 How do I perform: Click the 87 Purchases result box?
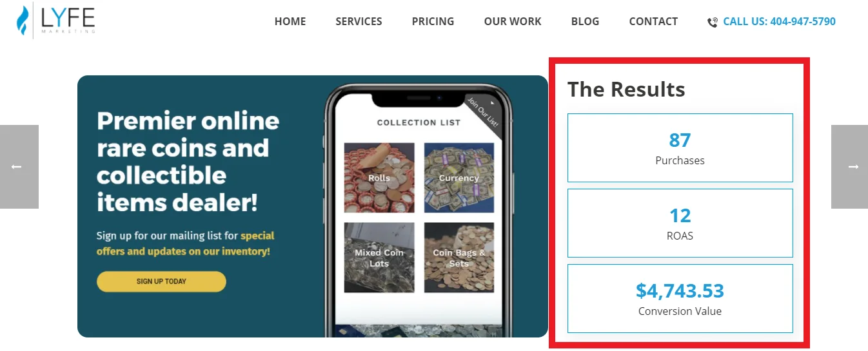pyautogui.click(x=680, y=147)
